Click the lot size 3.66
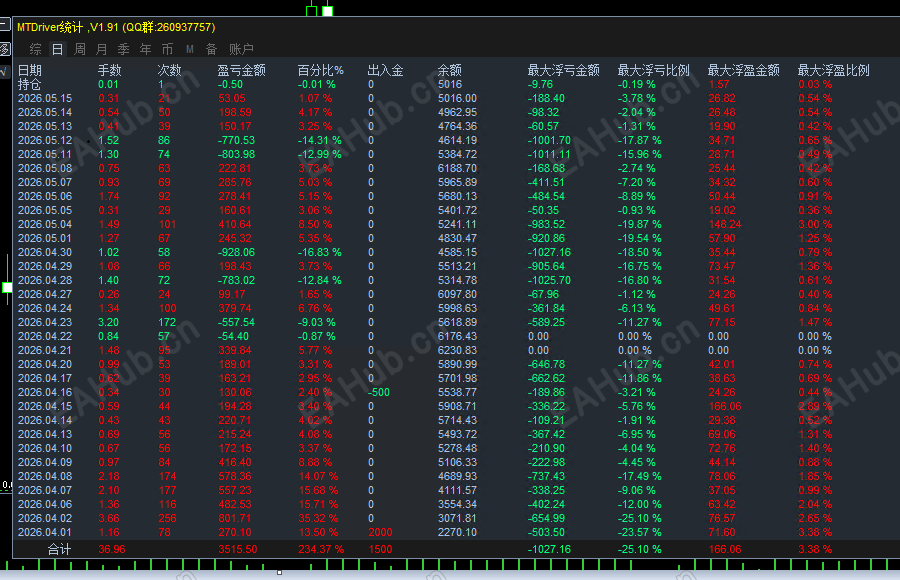Viewport: 900px width, 580px height. coord(109,518)
